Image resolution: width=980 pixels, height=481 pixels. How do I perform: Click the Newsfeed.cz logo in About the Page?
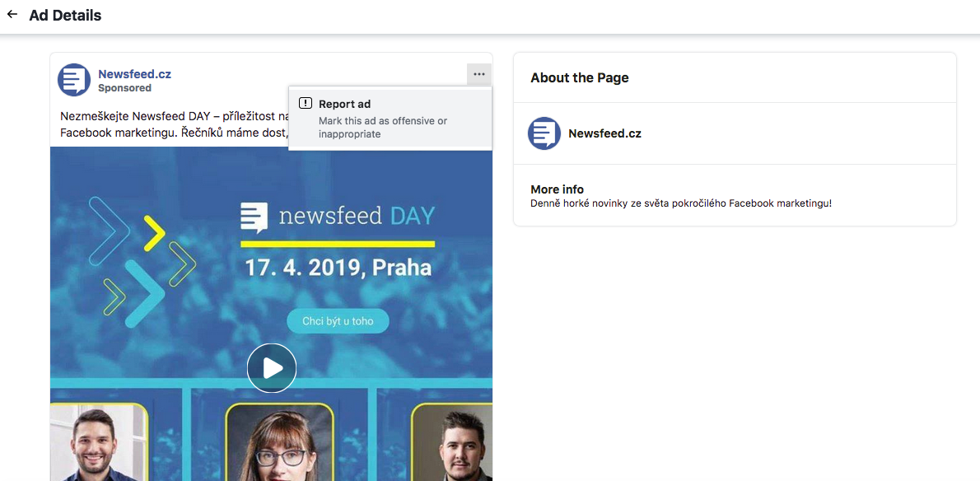coord(544,133)
